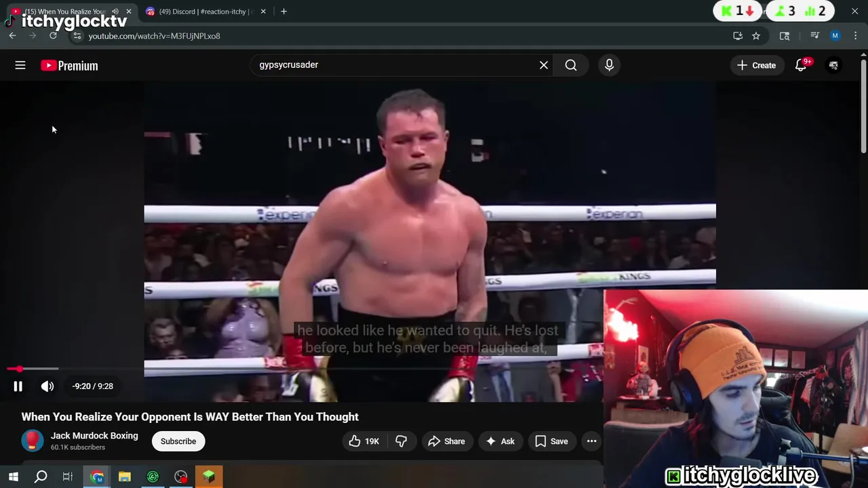The height and width of the screenshot is (488, 868).
Task: Switch to Chrome in the taskbar
Action: pyautogui.click(x=97, y=476)
